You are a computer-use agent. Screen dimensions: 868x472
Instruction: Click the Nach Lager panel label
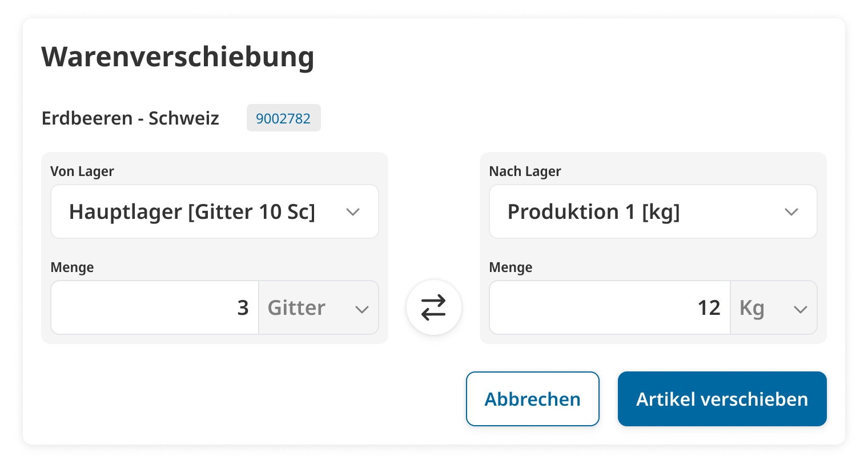pyautogui.click(x=525, y=171)
